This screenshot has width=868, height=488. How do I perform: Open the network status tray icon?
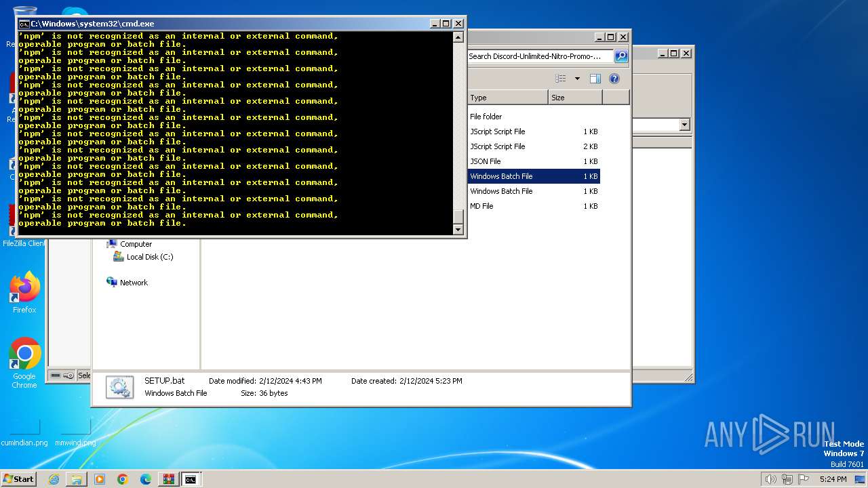pyautogui.click(x=787, y=479)
